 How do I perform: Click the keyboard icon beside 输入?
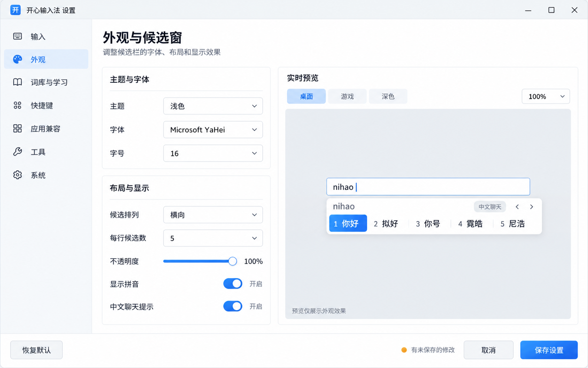click(x=17, y=36)
